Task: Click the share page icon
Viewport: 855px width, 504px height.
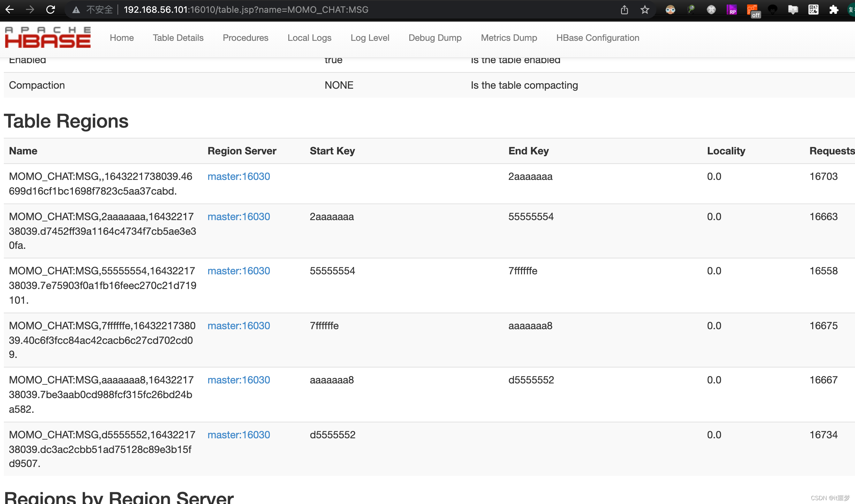Action: [624, 10]
